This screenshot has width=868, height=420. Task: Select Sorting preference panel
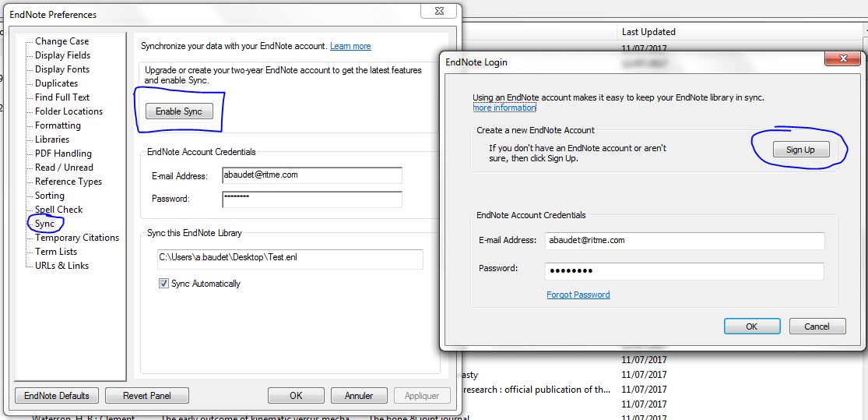pos(49,196)
